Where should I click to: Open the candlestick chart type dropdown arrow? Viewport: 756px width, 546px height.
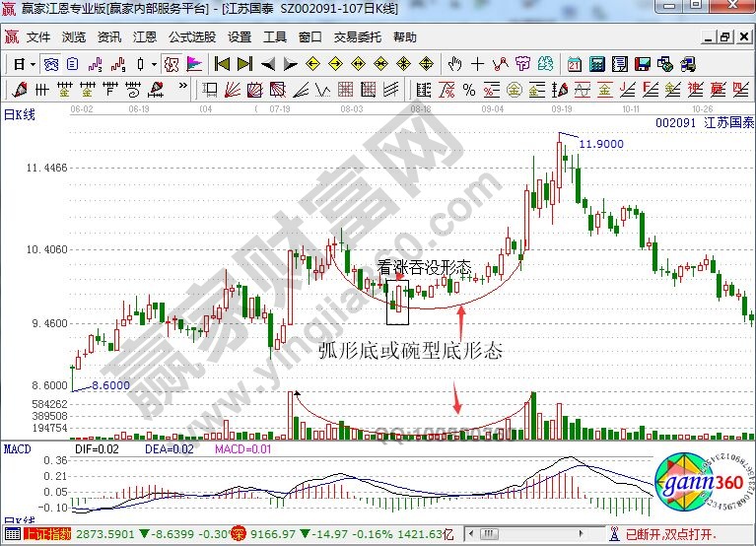[153, 64]
